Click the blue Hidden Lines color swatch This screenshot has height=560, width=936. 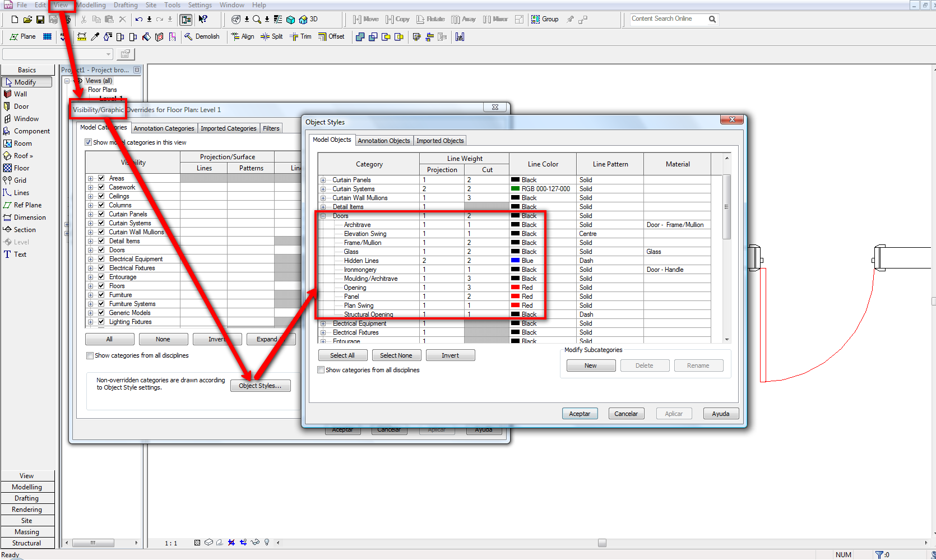click(515, 261)
